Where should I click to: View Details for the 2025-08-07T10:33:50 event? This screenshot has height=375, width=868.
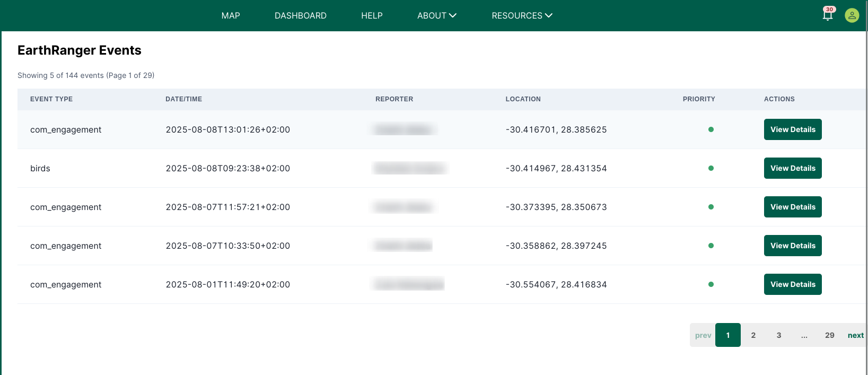(793, 246)
